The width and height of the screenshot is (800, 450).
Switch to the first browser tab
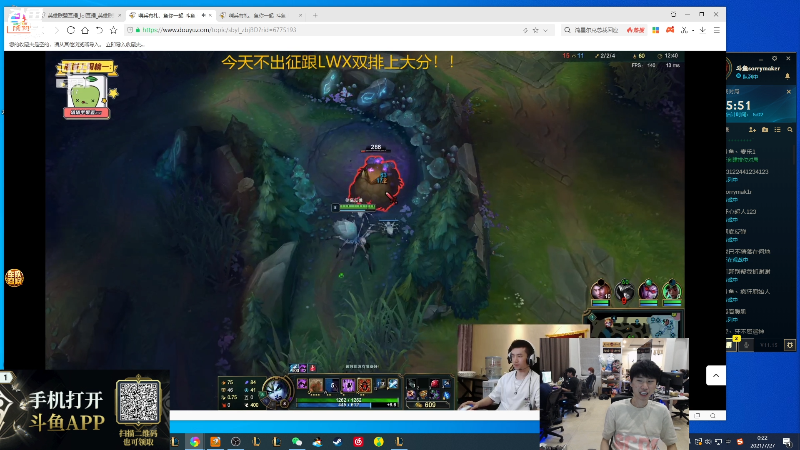click(81, 15)
